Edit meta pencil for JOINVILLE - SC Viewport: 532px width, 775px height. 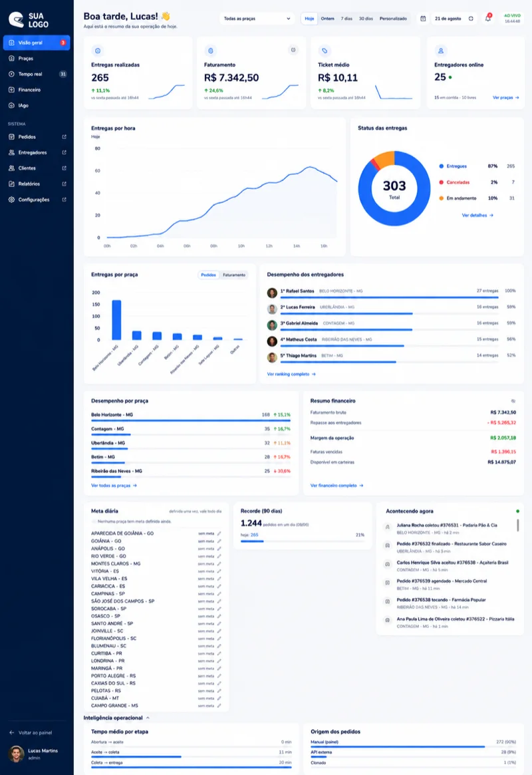pyautogui.click(x=219, y=631)
